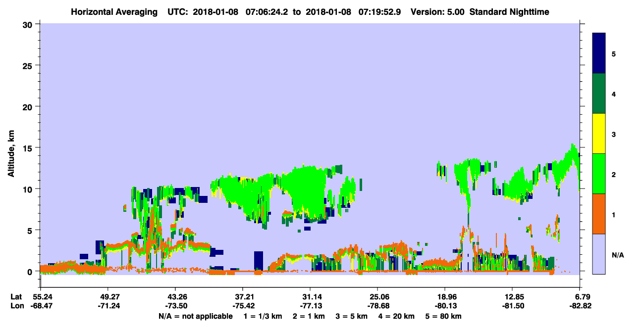
Task: Click the orange colorbar segment labeled 1
Action: point(599,214)
